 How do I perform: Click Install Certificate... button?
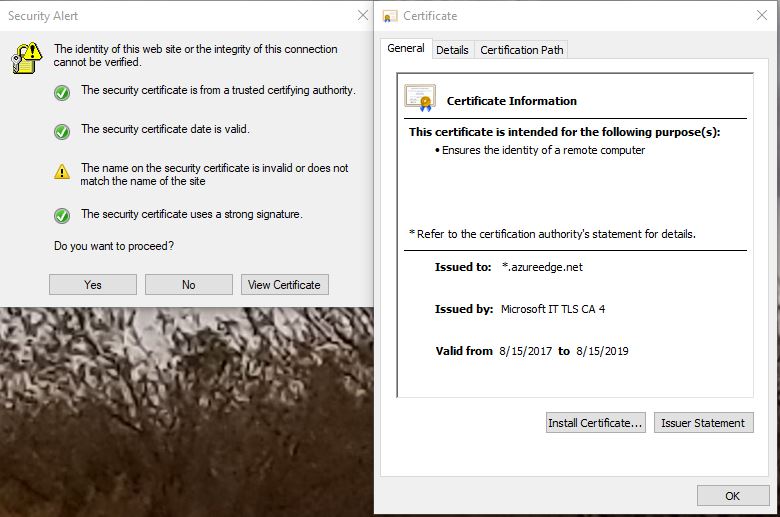pos(595,423)
